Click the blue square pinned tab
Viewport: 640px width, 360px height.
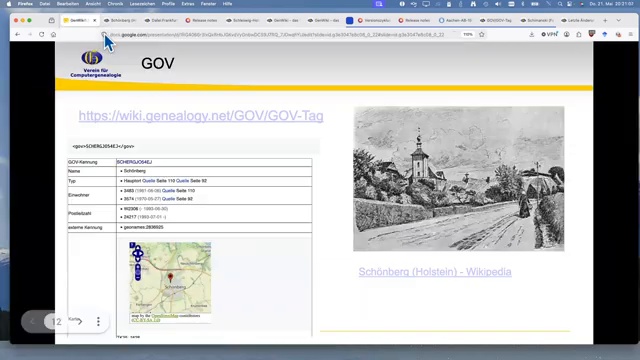click(350, 20)
